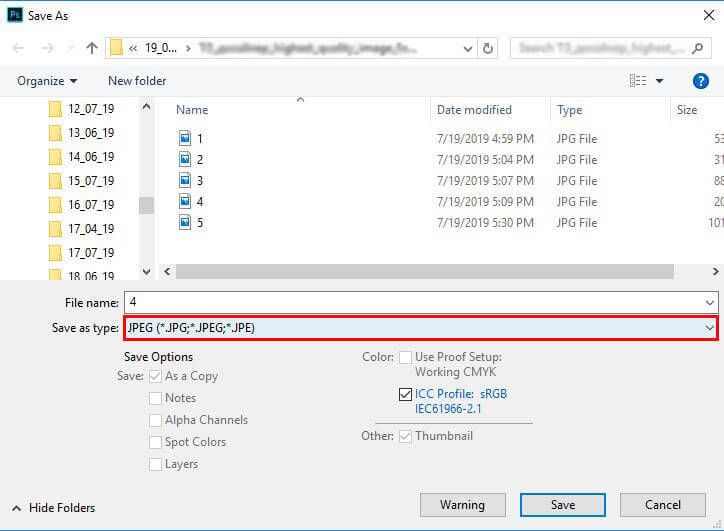Toggle Alpha Channels checkbox
Viewport: 724px width, 531px height.
pyautogui.click(x=156, y=420)
